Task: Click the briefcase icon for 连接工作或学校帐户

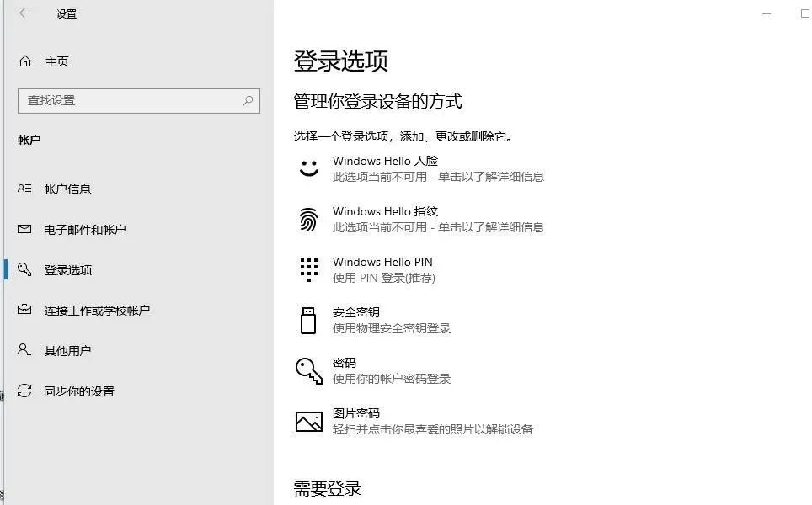Action: 24,310
